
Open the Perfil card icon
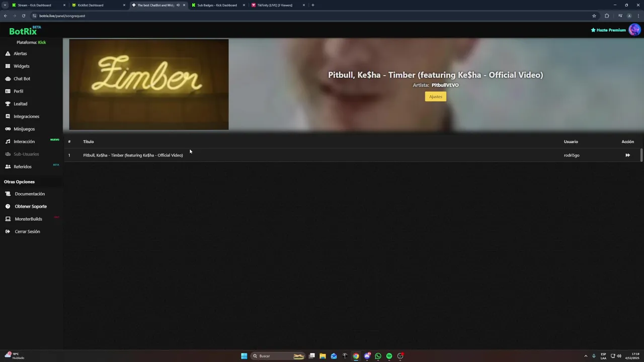point(8,91)
